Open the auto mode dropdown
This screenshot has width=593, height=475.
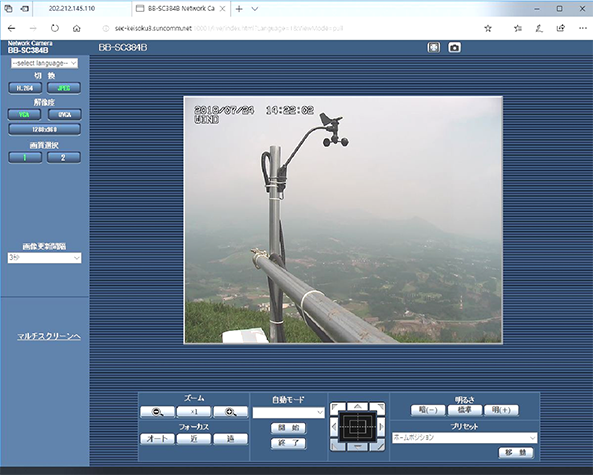(289, 412)
